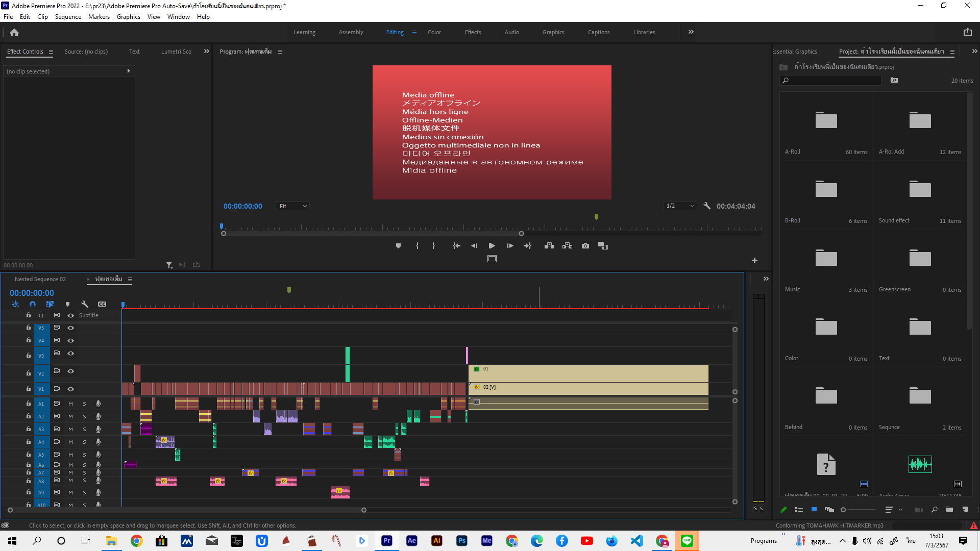Image resolution: width=980 pixels, height=551 pixels.
Task: Click Mark Out button in Program monitor
Action: (433, 246)
